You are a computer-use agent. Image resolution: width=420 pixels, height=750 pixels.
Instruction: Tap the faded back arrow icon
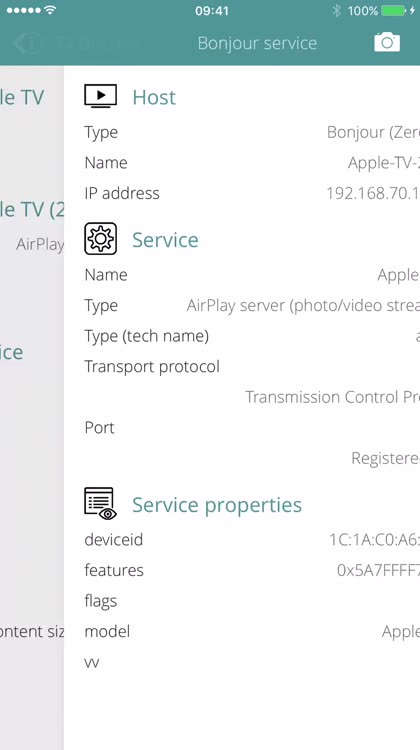pyautogui.click(x=25, y=44)
